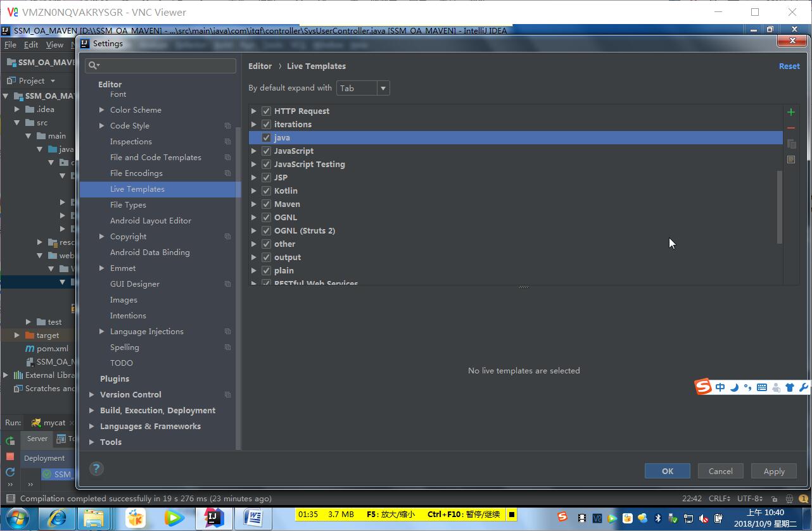Open the pom.xml file in the project tree
Screen dimensions: 812x531
point(47,349)
